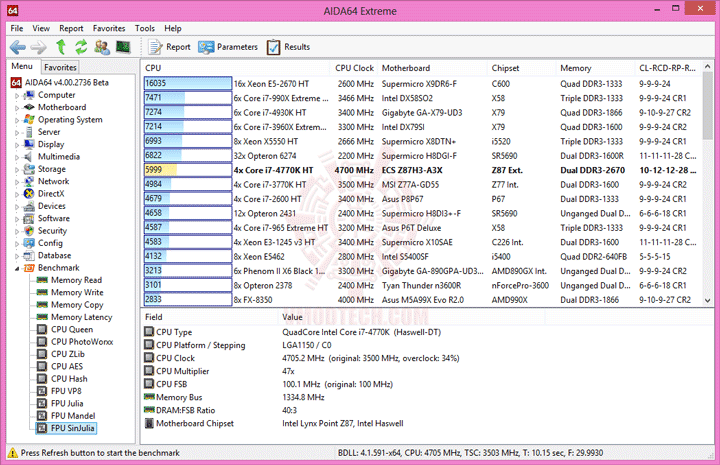Go up one level with green arrow
This screenshot has height=465, width=720.
point(61,47)
